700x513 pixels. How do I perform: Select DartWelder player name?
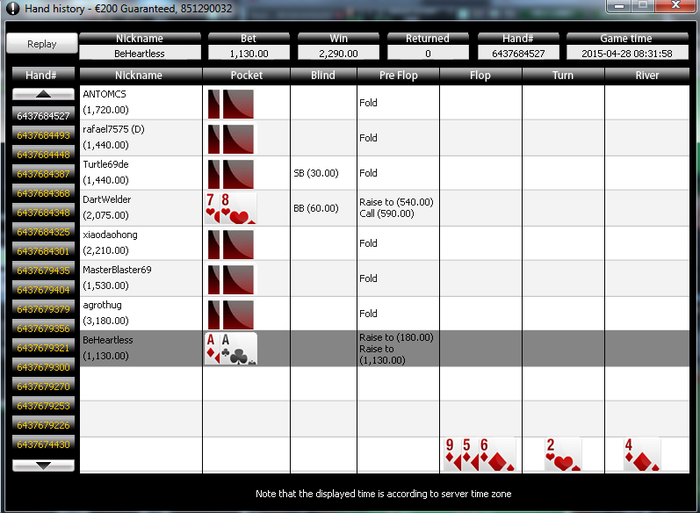point(107,200)
